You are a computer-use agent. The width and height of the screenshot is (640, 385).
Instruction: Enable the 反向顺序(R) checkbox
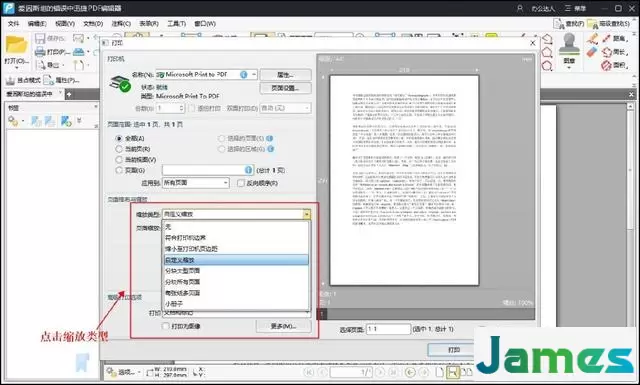[241, 183]
